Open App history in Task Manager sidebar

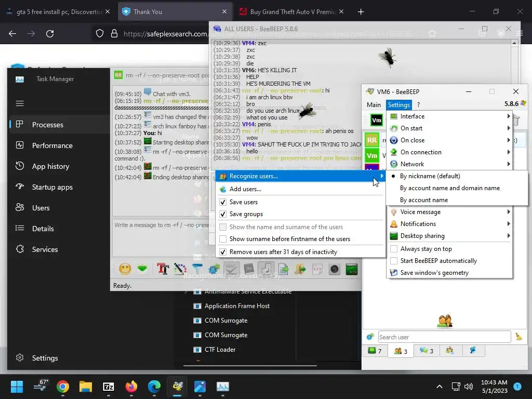coord(59,166)
